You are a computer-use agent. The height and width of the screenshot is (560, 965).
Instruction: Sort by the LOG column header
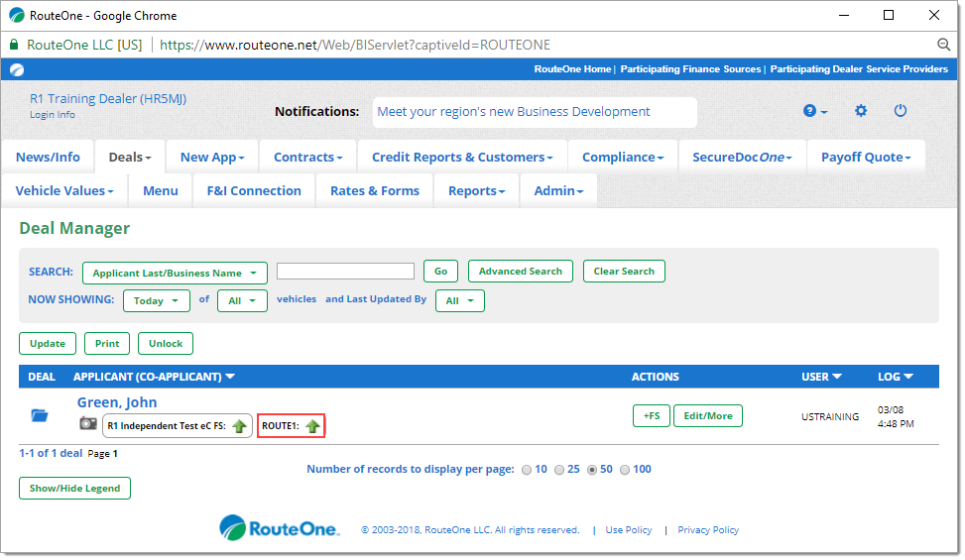896,377
